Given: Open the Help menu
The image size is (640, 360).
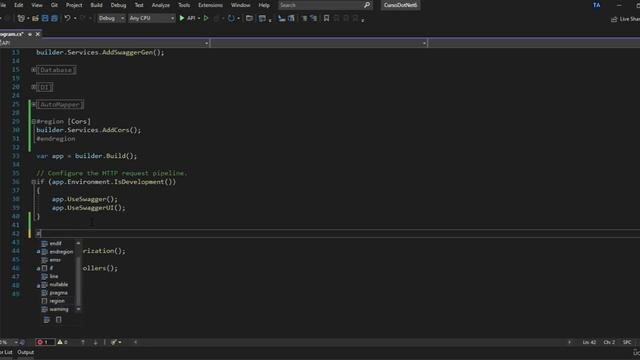Looking at the screenshot, I should pyautogui.click(x=264, y=5).
